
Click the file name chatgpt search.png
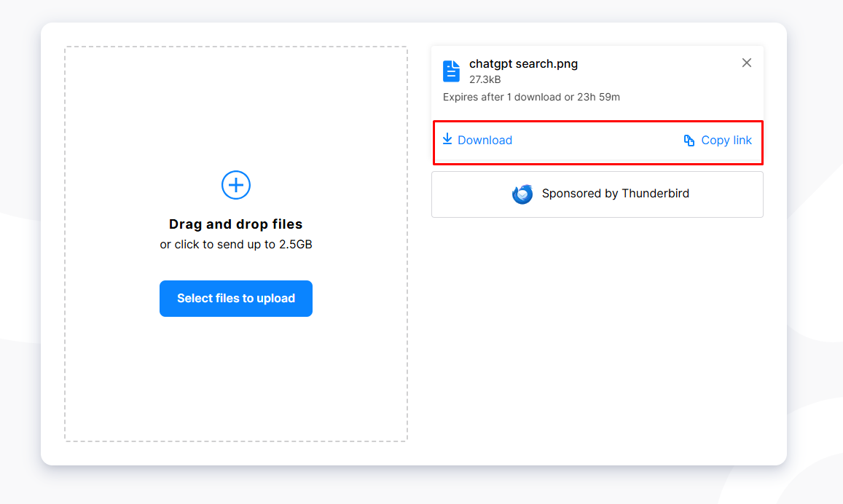click(524, 63)
